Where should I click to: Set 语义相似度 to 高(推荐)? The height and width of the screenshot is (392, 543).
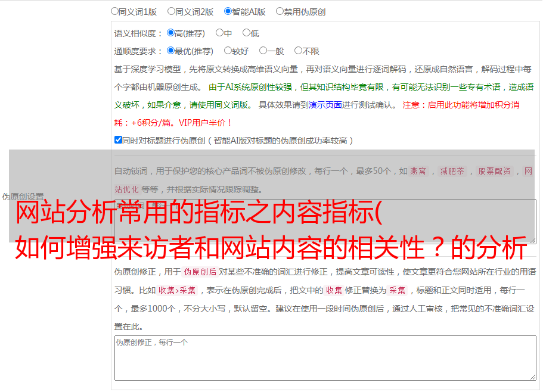[170, 33]
